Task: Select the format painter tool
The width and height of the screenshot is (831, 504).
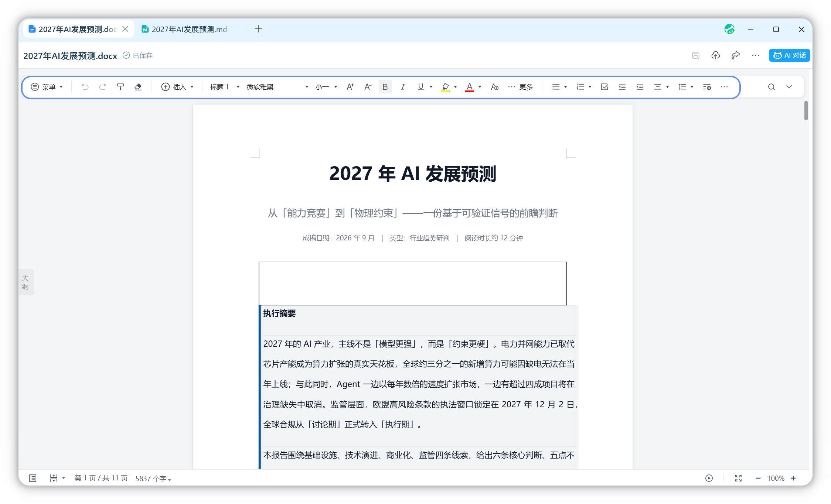Action: [x=120, y=87]
